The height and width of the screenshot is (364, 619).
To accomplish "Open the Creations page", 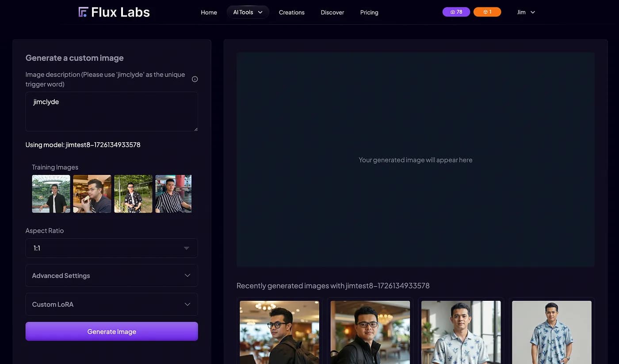I will tap(291, 12).
